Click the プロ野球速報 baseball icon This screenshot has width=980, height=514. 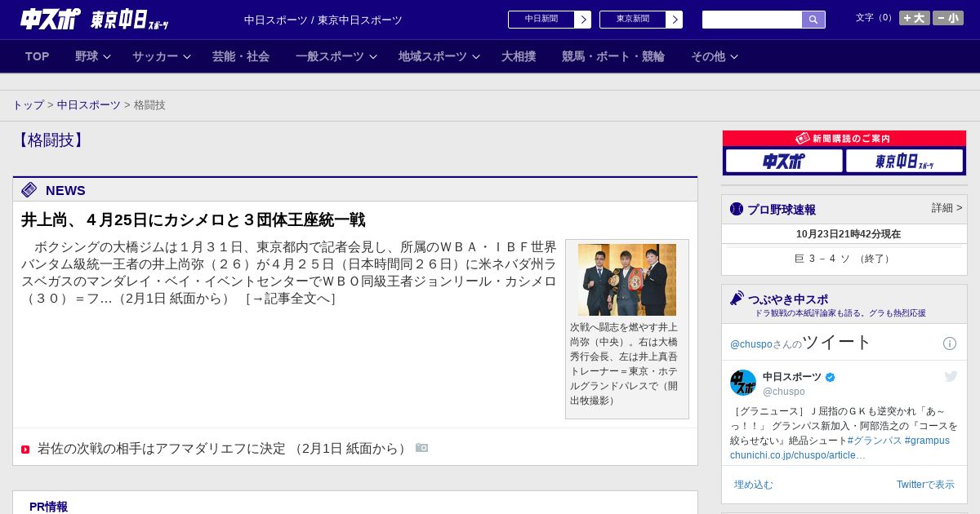point(737,210)
